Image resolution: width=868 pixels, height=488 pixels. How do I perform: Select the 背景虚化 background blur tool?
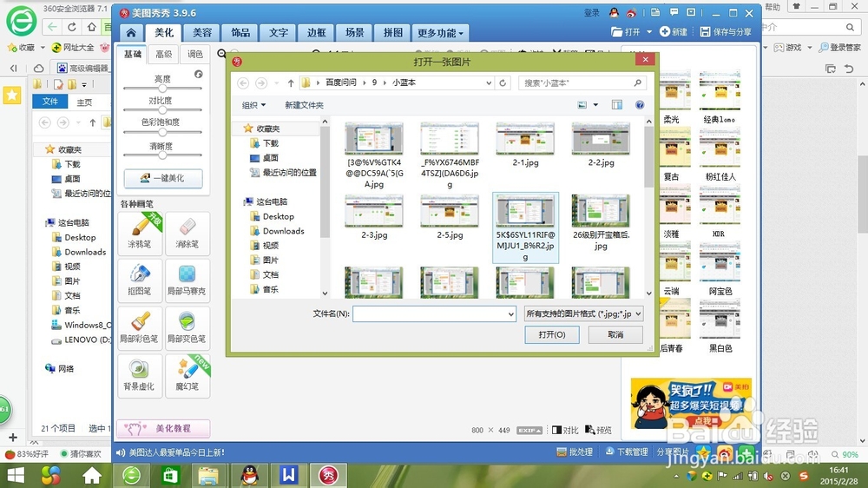140,376
